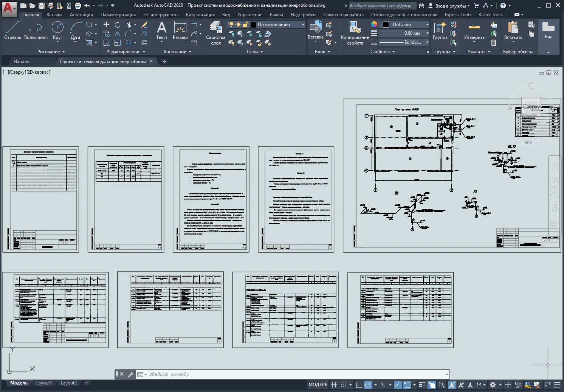Click the Array tool icon
Viewport: 564px width, 392px height.
pyautogui.click(x=129, y=43)
